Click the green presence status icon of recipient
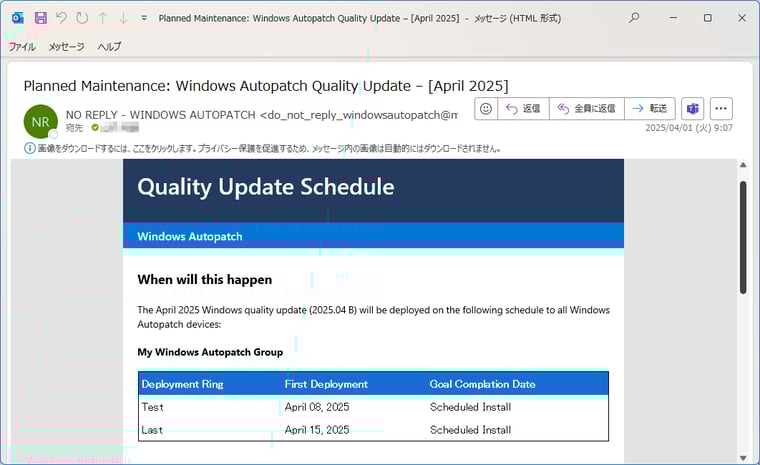 95,128
